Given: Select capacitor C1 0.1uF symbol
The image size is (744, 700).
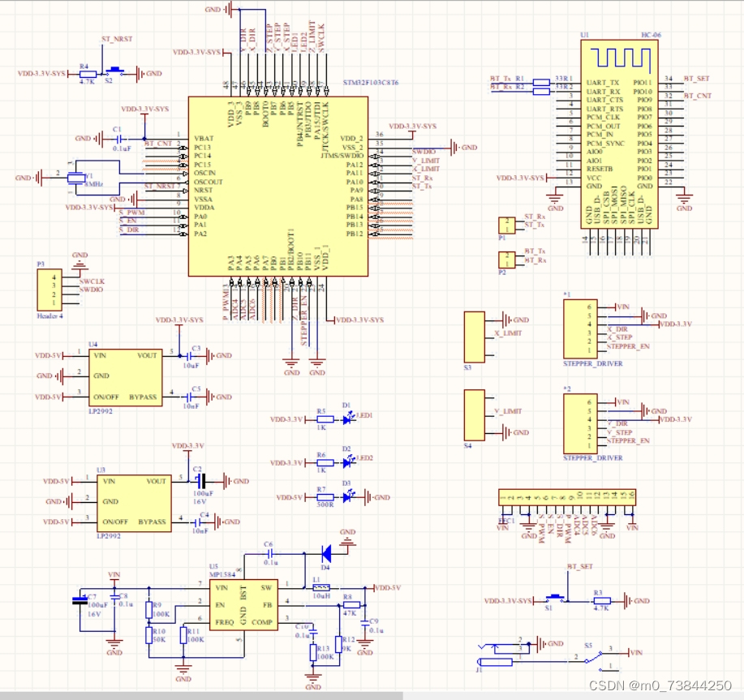Looking at the screenshot, I should coord(118,139).
